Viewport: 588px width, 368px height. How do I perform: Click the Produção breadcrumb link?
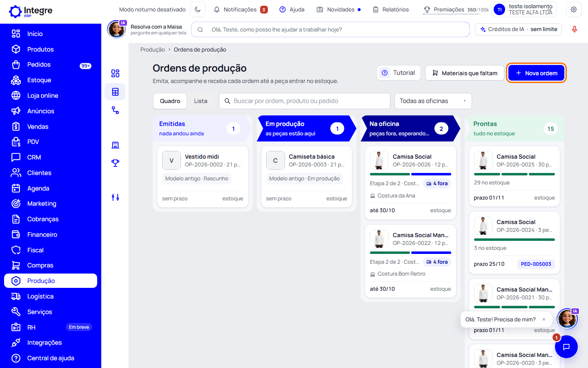[x=153, y=49]
